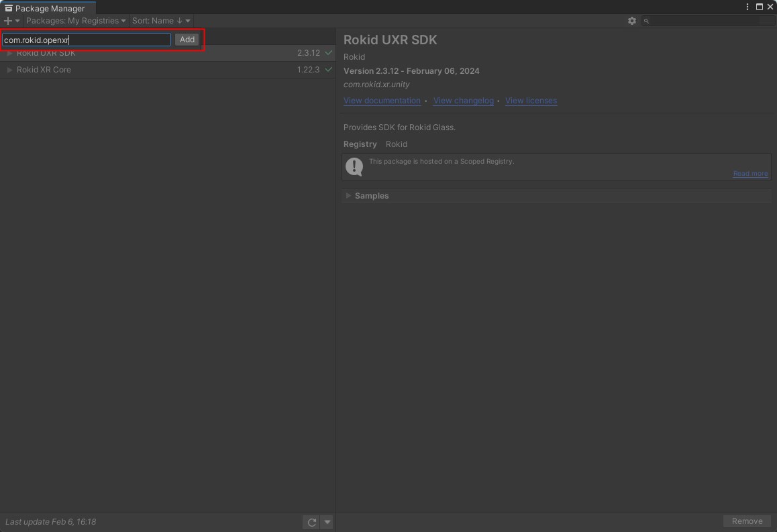This screenshot has height=532, width=777.
Task: Click the package search field
Action: pos(708,21)
